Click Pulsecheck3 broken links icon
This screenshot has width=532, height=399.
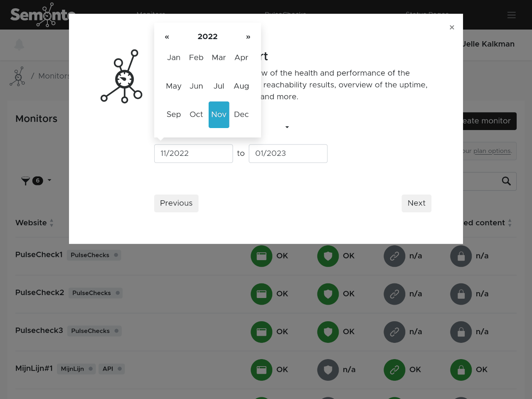pos(394,332)
